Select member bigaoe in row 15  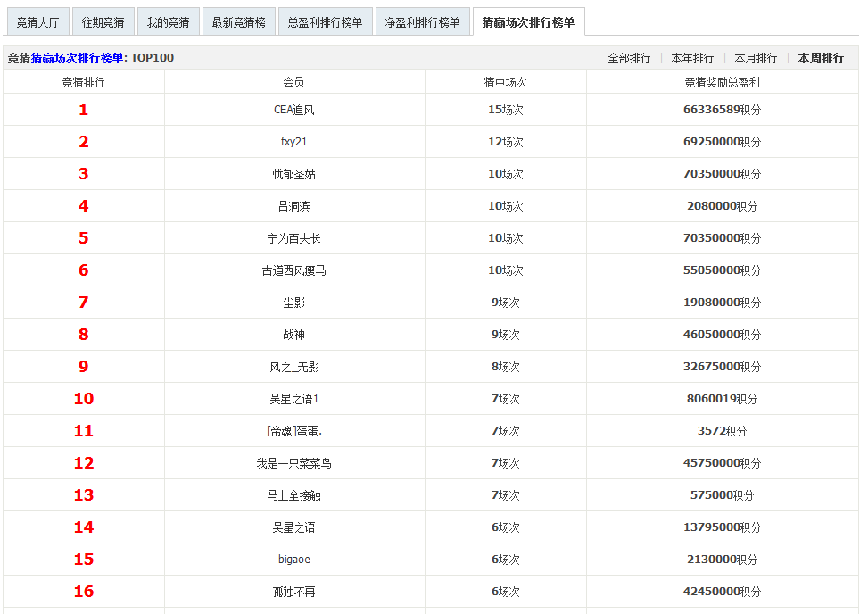(x=293, y=560)
